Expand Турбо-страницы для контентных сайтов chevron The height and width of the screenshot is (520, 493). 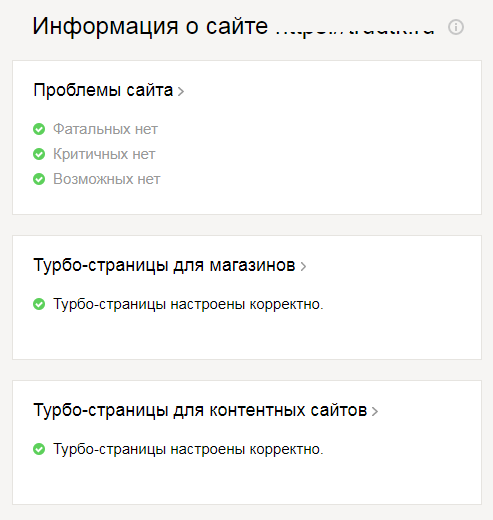click(375, 411)
